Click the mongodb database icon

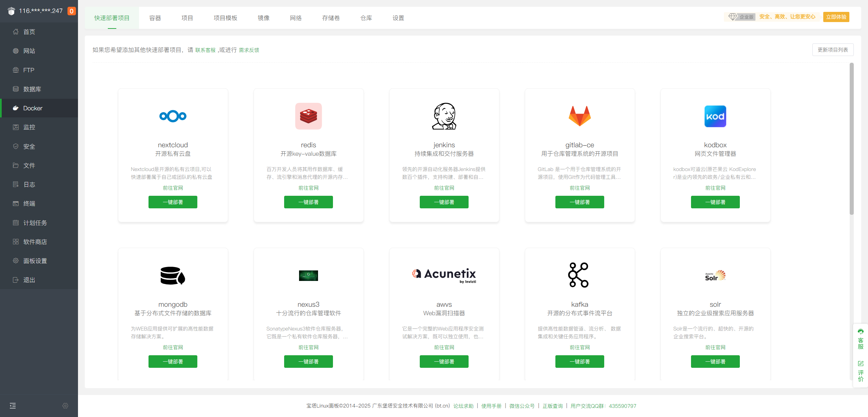pyautogui.click(x=173, y=276)
